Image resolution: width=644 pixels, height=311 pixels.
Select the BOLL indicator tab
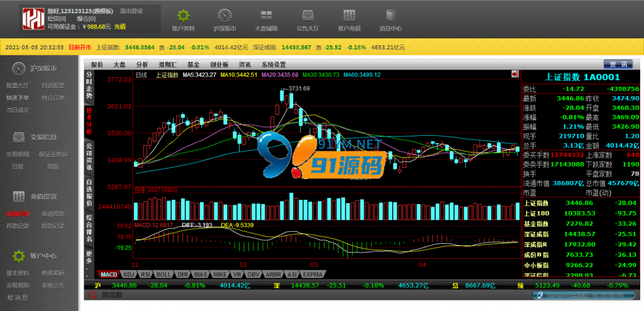pos(164,274)
